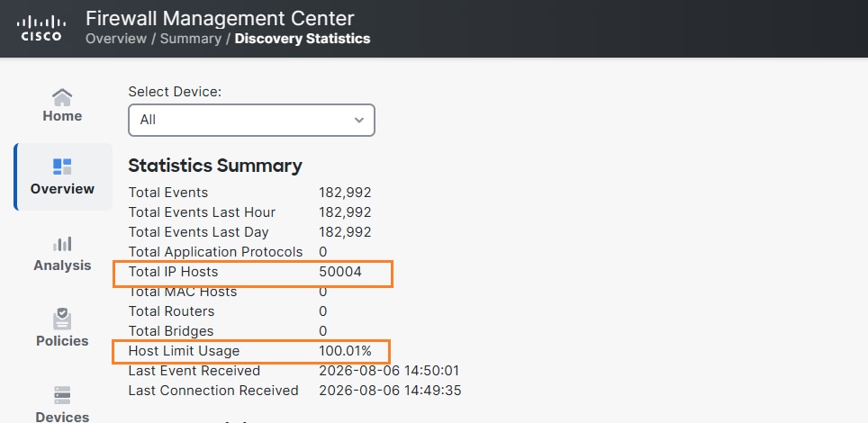Viewport: 868px width, 423px height.
Task: Go to Summary in the breadcrumb
Action: coord(190,39)
